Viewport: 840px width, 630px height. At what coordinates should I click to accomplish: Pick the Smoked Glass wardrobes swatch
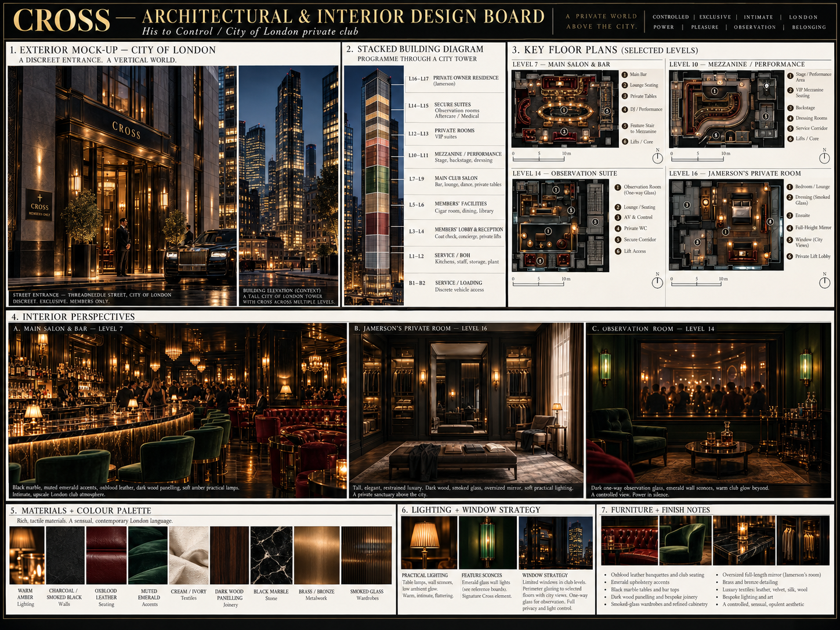[x=367, y=555]
